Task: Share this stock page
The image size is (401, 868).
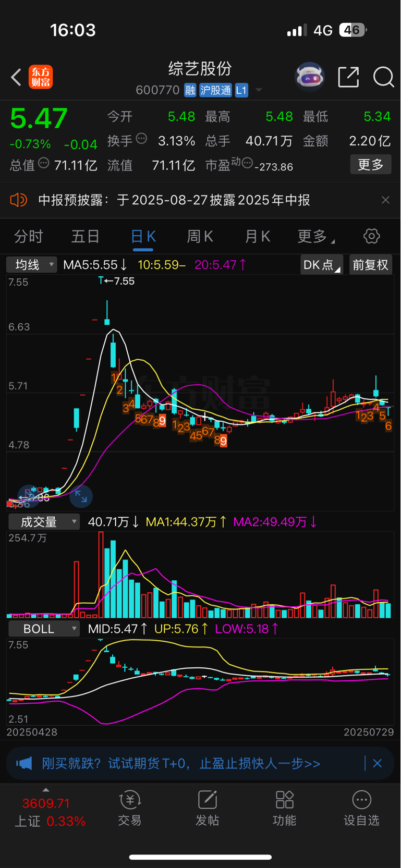Action: coord(348,77)
